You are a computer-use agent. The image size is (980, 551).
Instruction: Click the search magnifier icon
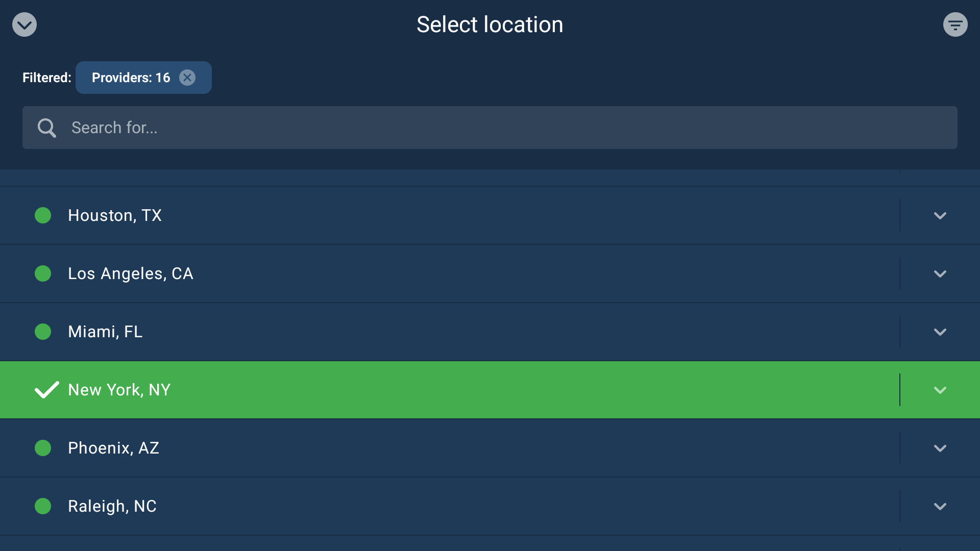coord(46,128)
